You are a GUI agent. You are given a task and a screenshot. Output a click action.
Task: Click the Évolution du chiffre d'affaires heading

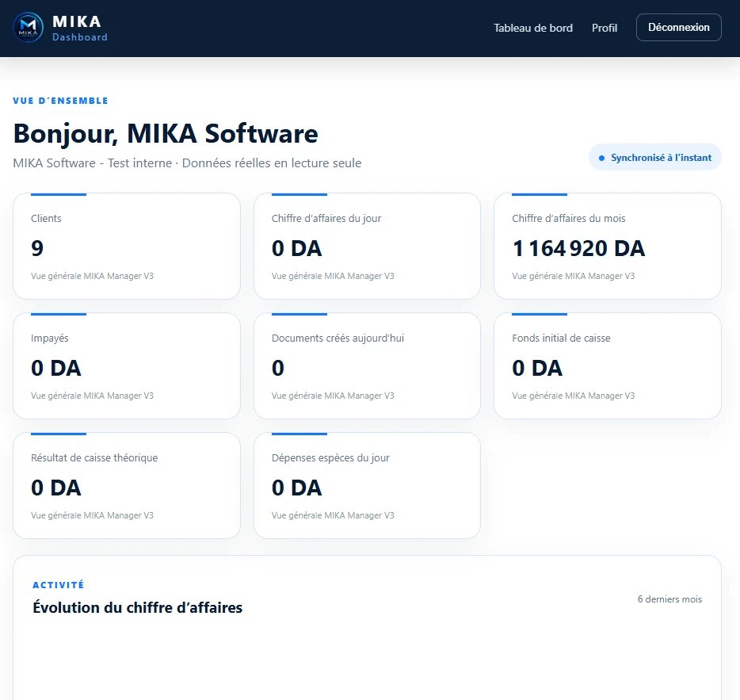pyautogui.click(x=137, y=607)
